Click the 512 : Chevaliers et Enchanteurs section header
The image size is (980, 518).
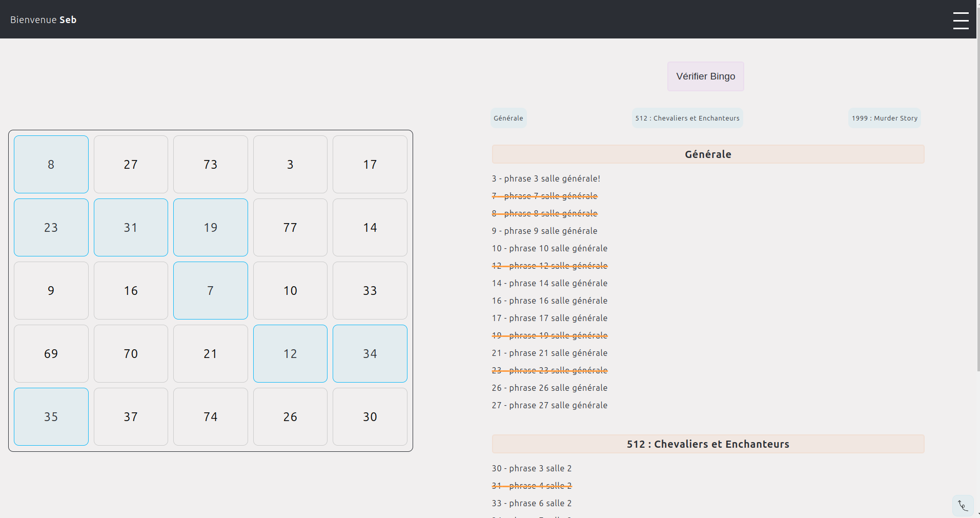click(x=708, y=444)
